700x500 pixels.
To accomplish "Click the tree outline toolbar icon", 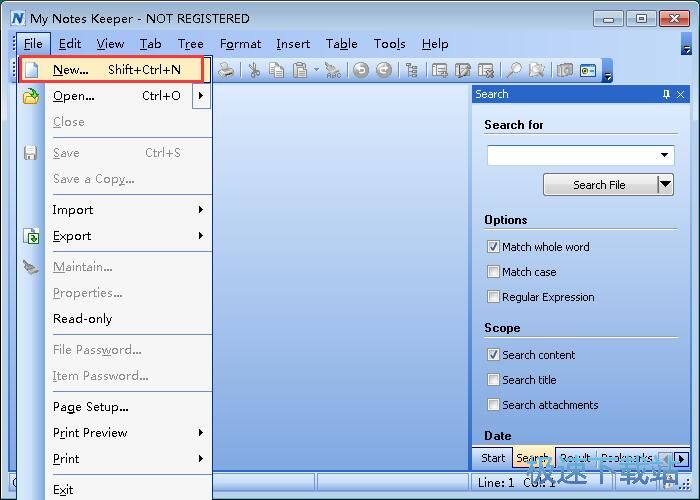I will (412, 70).
